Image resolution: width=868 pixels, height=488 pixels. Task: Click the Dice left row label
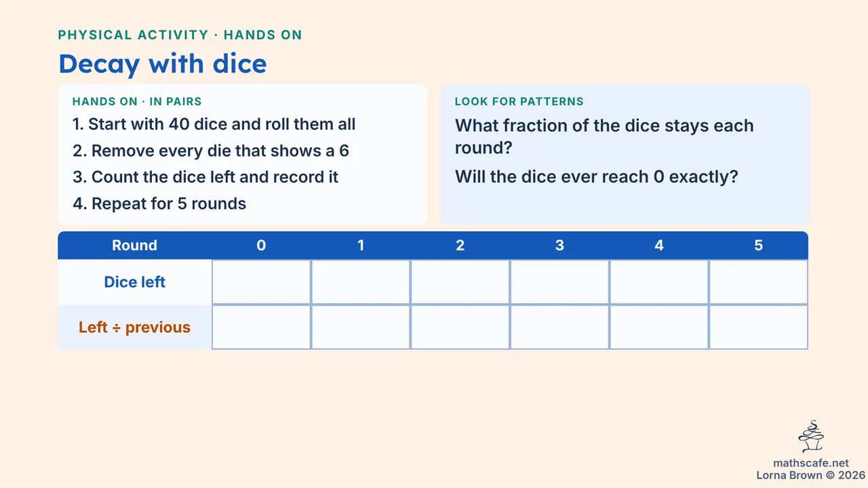(x=134, y=282)
